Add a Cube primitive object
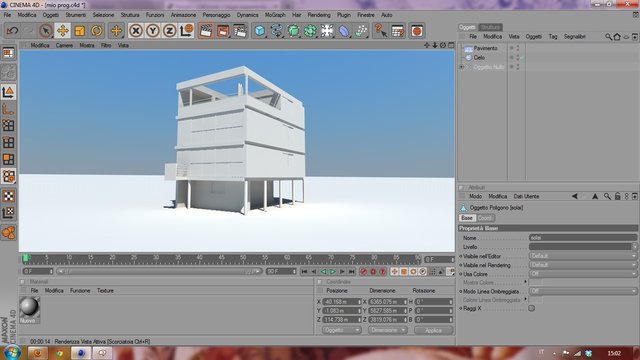 coord(260,31)
